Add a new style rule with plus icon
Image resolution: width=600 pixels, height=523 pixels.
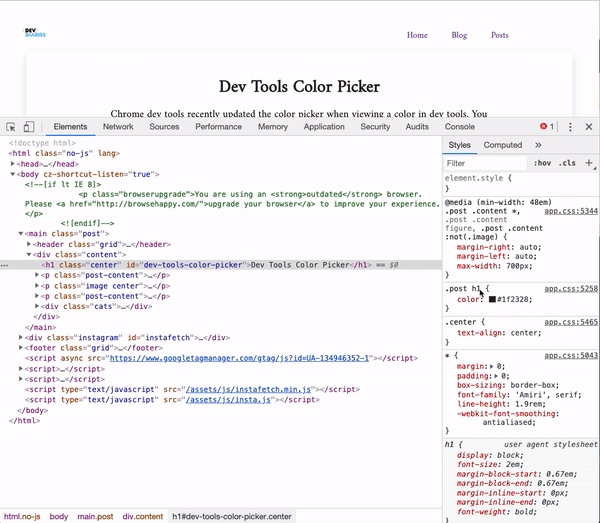click(589, 163)
